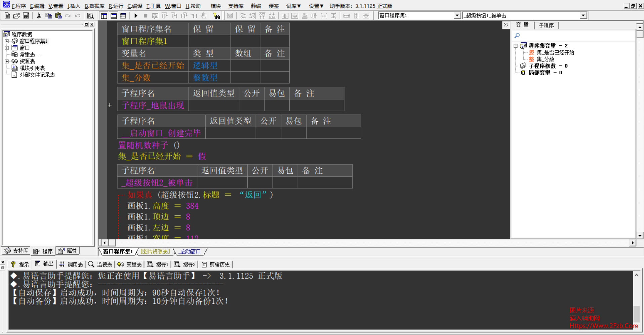Click the hand breakpoint icon

[x=204, y=15]
